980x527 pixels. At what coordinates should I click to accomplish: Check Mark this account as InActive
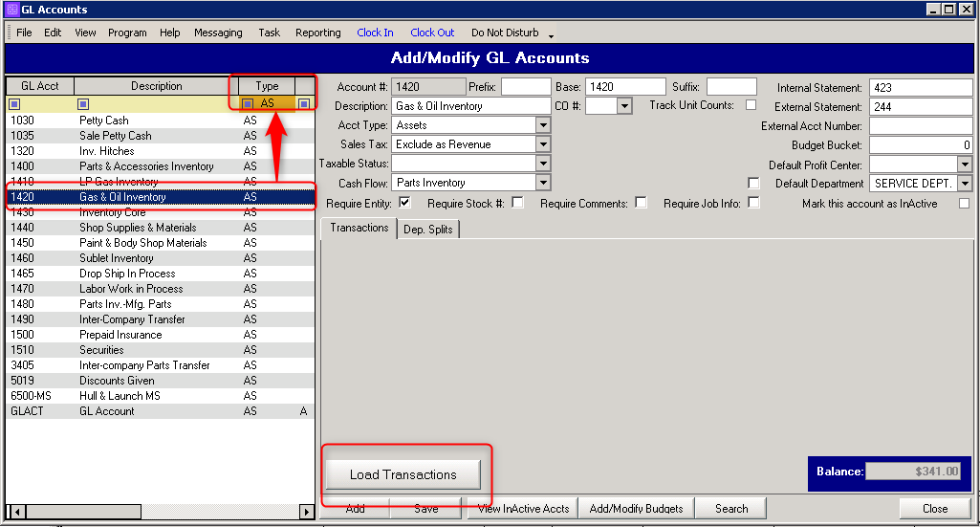point(964,203)
